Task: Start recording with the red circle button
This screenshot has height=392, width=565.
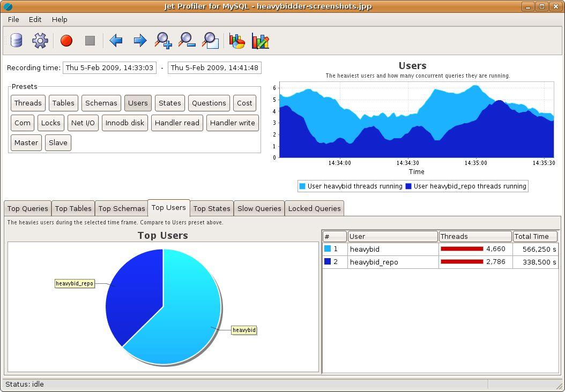Action: pyautogui.click(x=66, y=41)
